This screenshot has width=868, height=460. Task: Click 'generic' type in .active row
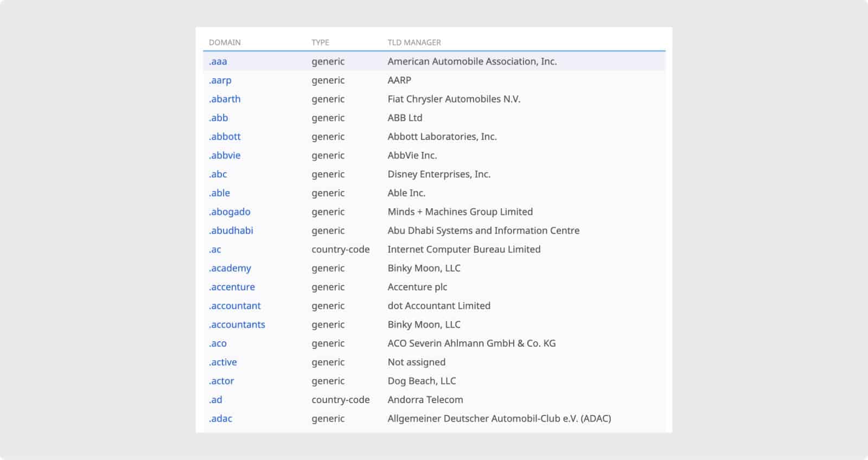(328, 362)
